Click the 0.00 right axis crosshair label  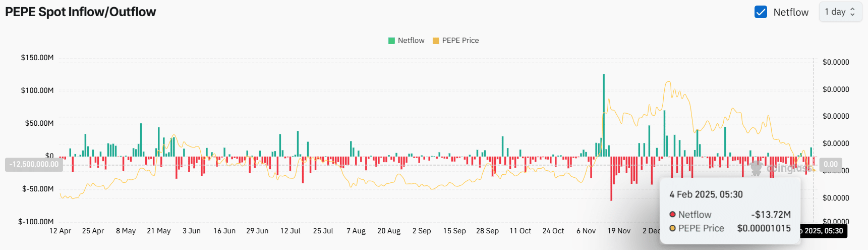tap(831, 164)
